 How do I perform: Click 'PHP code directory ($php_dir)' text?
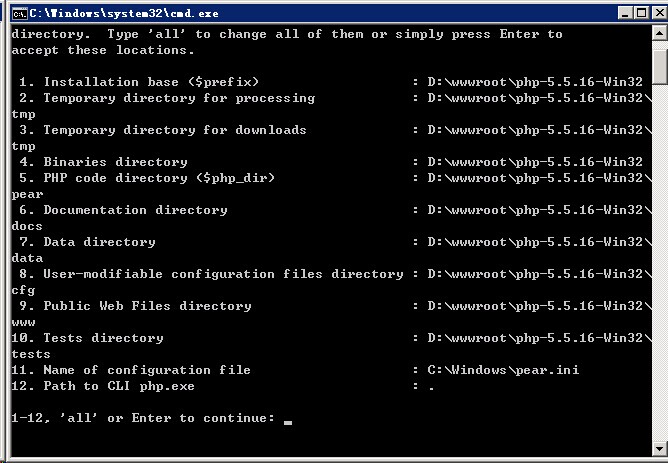coord(159,178)
